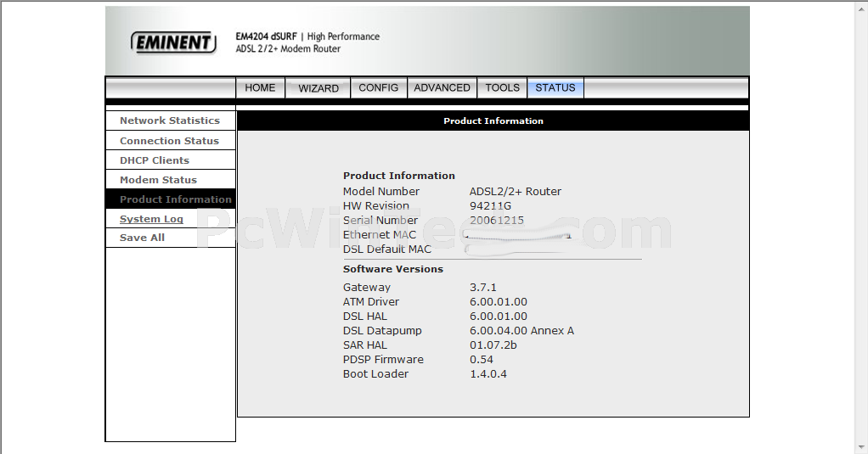Viewport: 868px width, 454px height.
Task: View Connection Status page
Action: pos(170,141)
